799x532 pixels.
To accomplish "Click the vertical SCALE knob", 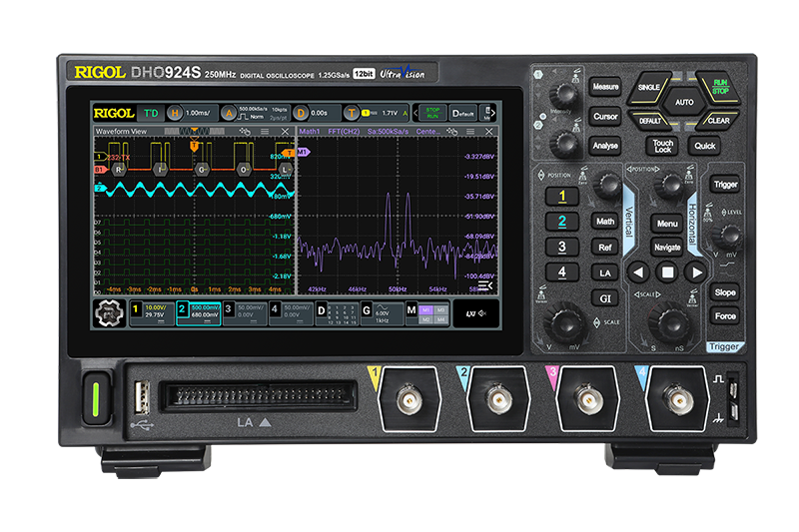I will tap(567, 322).
